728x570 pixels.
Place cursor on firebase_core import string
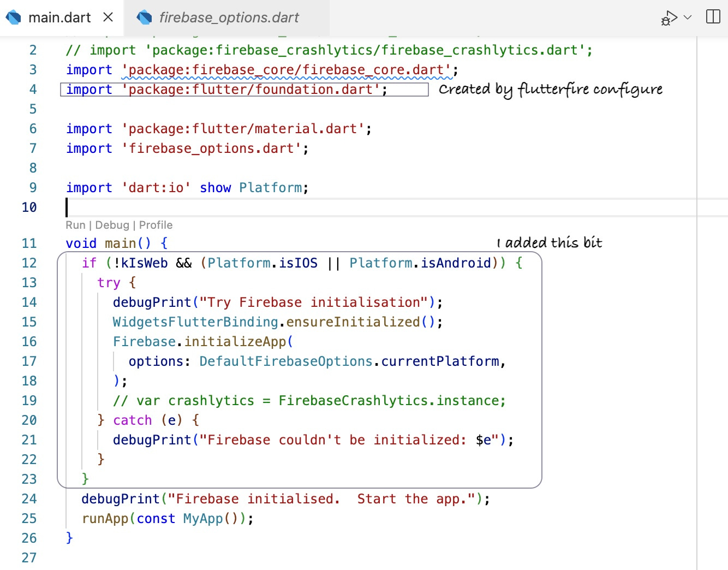pyautogui.click(x=286, y=70)
